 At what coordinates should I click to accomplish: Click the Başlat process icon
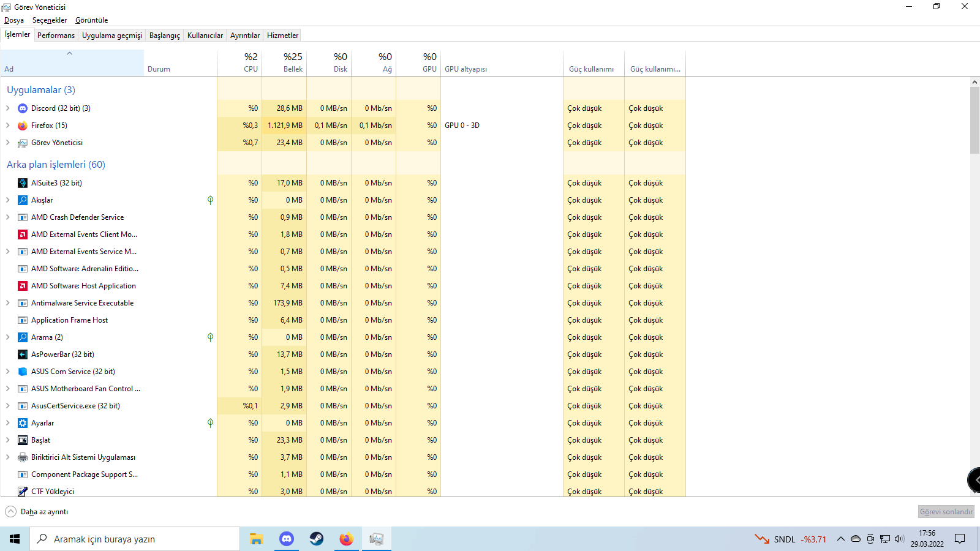click(x=23, y=440)
